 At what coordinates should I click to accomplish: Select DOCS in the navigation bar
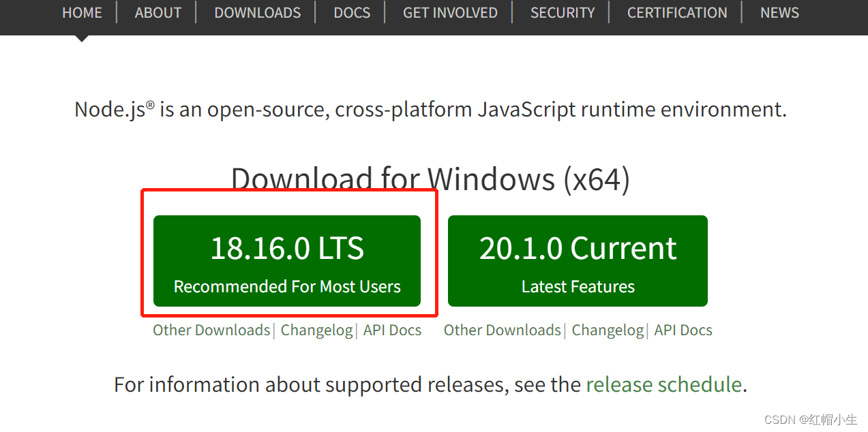353,13
